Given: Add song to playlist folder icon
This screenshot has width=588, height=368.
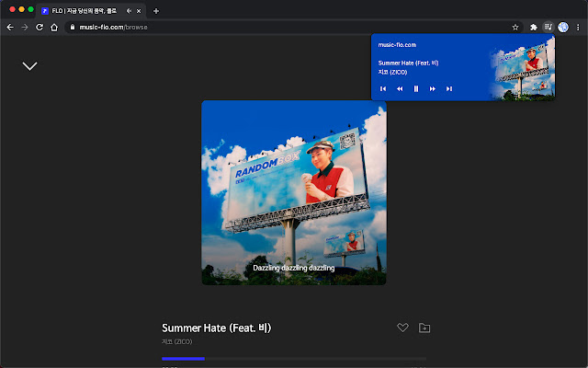Looking at the screenshot, I should click(424, 328).
